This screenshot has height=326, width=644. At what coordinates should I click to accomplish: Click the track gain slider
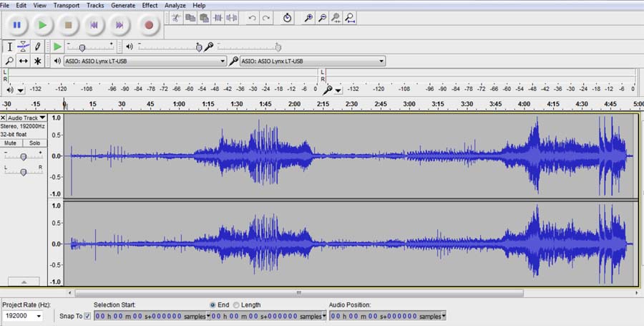pos(24,156)
